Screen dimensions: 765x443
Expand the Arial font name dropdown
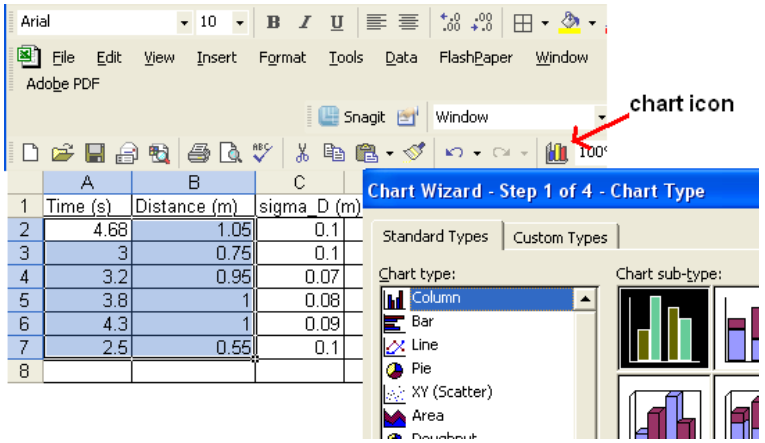tap(184, 22)
